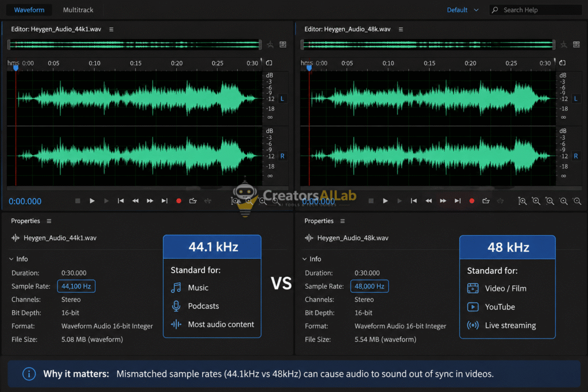
Task: Click the overview navigator bar of 44k1 editor
Action: tap(134, 45)
